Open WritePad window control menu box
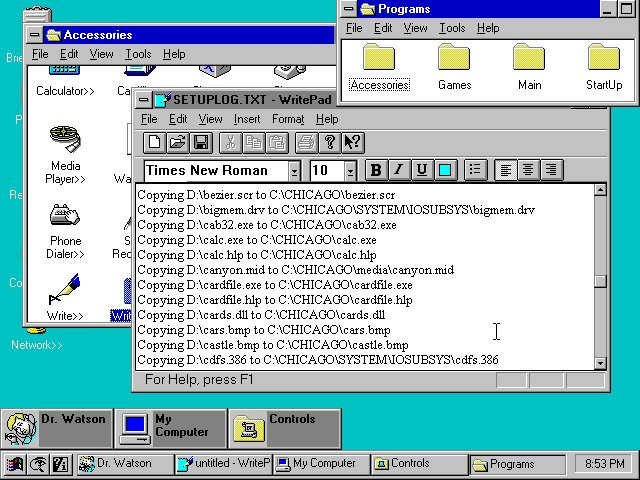 click(143, 99)
